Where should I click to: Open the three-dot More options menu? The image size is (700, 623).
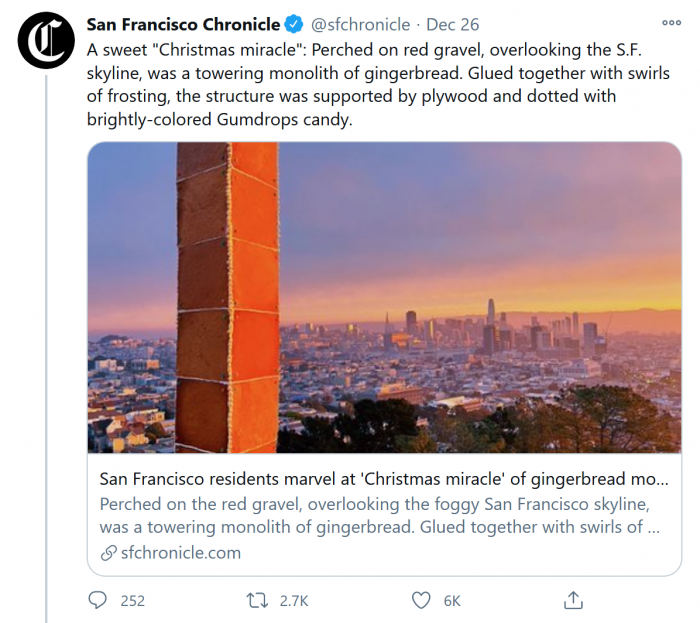click(x=671, y=23)
